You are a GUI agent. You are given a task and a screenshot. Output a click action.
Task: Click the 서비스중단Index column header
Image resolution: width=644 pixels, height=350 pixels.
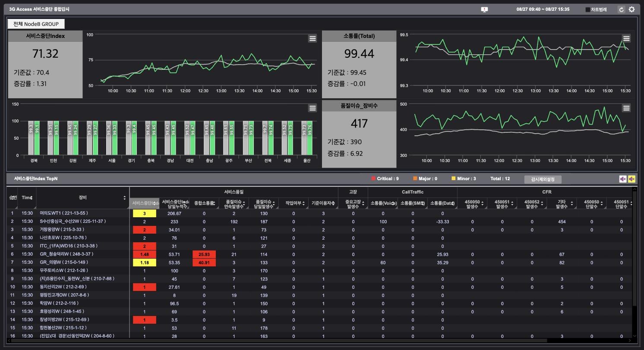click(144, 203)
